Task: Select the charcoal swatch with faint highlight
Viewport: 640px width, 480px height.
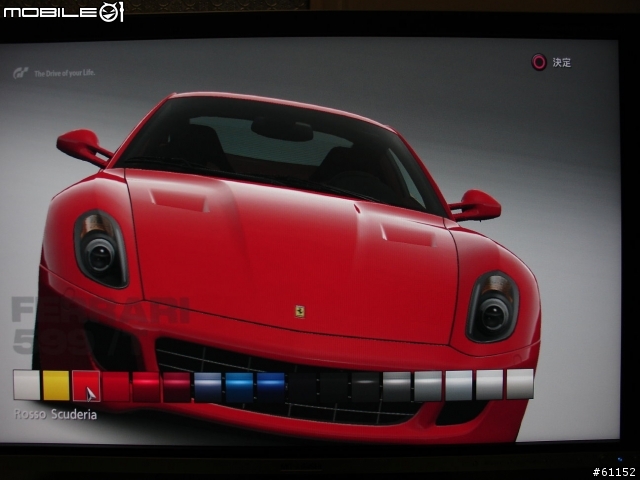Action: [366, 387]
